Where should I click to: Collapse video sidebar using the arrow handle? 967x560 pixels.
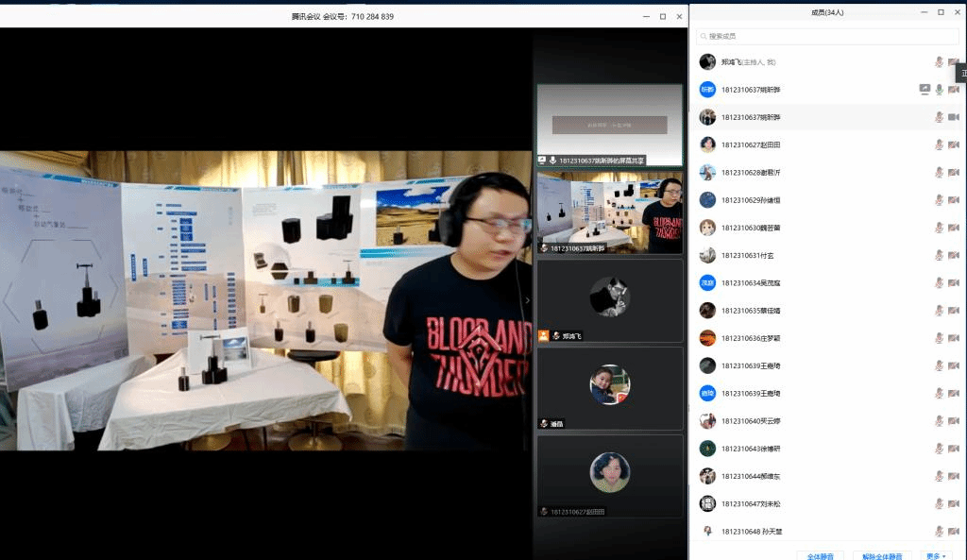point(527,300)
